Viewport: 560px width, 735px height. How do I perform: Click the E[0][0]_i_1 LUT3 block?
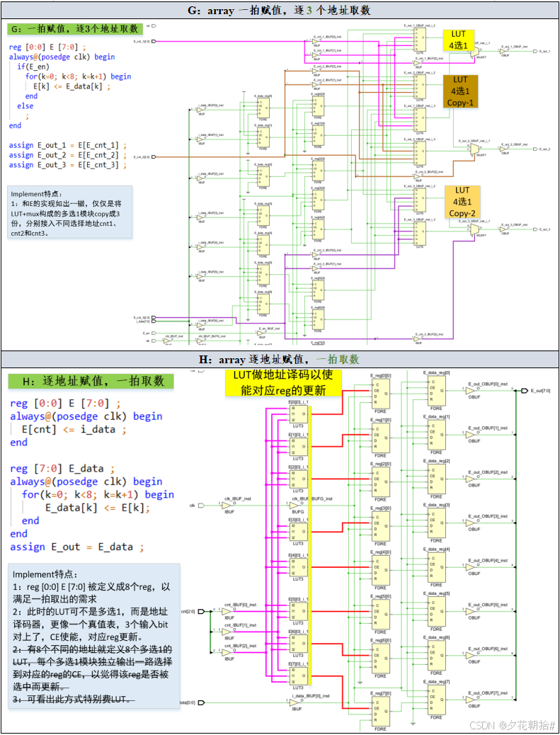pyautogui.click(x=299, y=414)
